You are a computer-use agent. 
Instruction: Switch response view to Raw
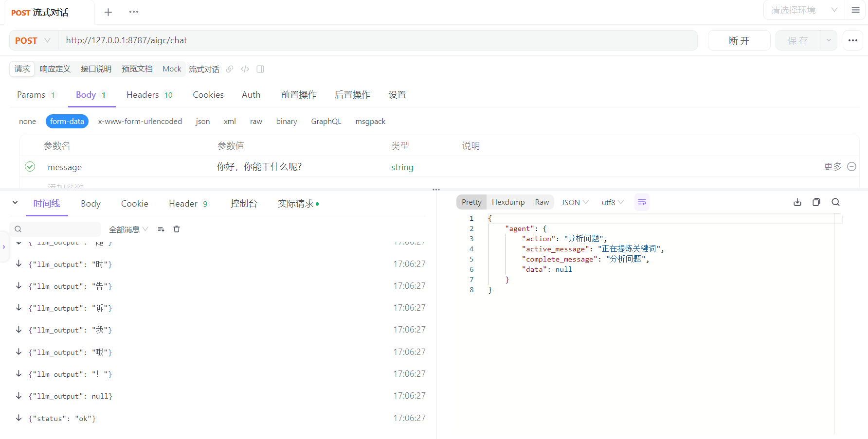[x=542, y=202]
